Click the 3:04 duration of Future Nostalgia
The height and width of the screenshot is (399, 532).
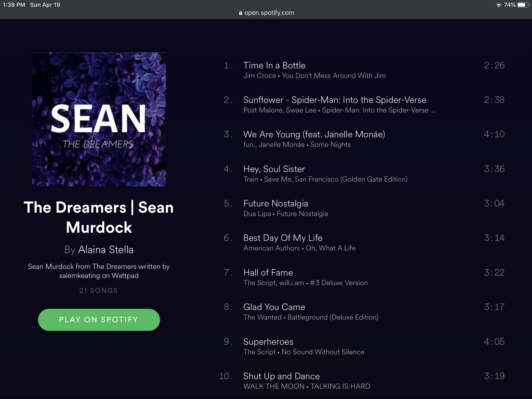(x=494, y=203)
